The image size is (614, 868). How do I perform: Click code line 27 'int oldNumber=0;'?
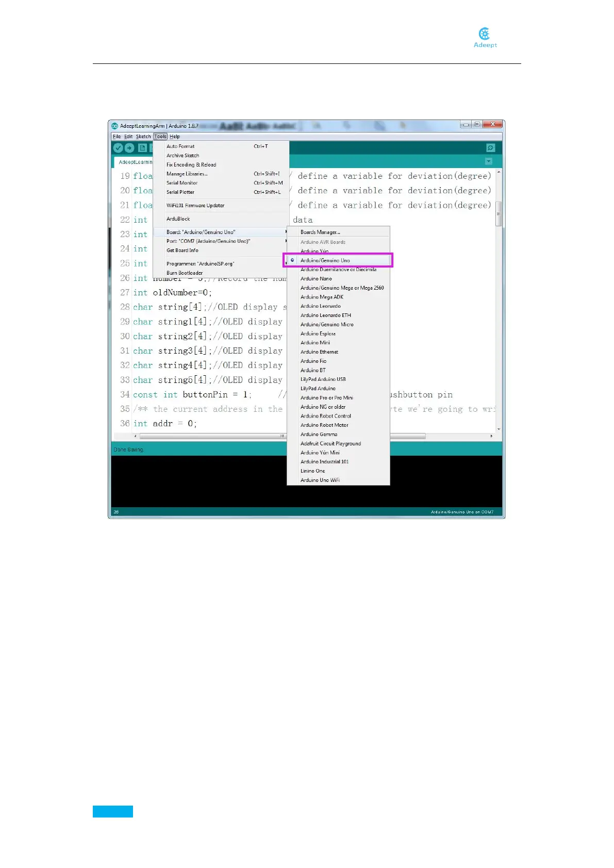tap(173, 293)
